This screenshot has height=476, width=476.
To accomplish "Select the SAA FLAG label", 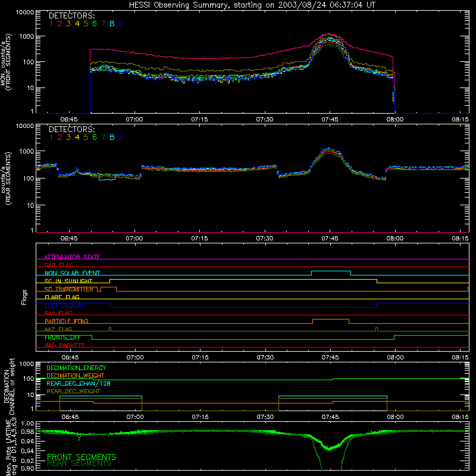I will [x=58, y=313].
